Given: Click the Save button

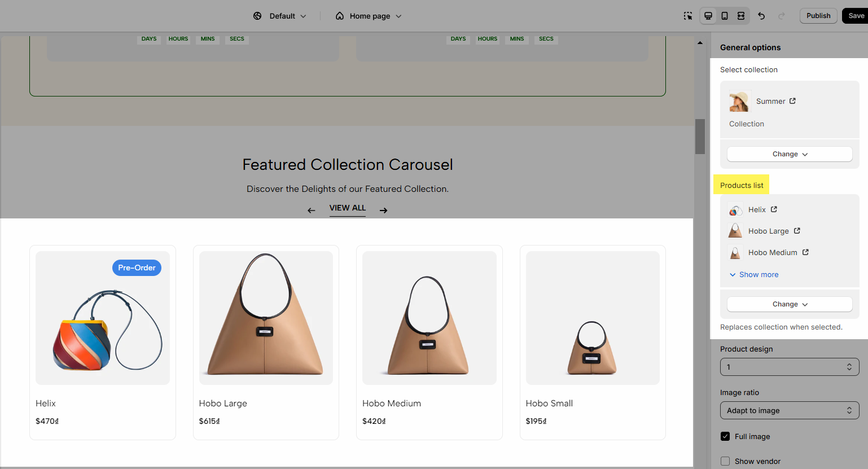Looking at the screenshot, I should pos(856,16).
